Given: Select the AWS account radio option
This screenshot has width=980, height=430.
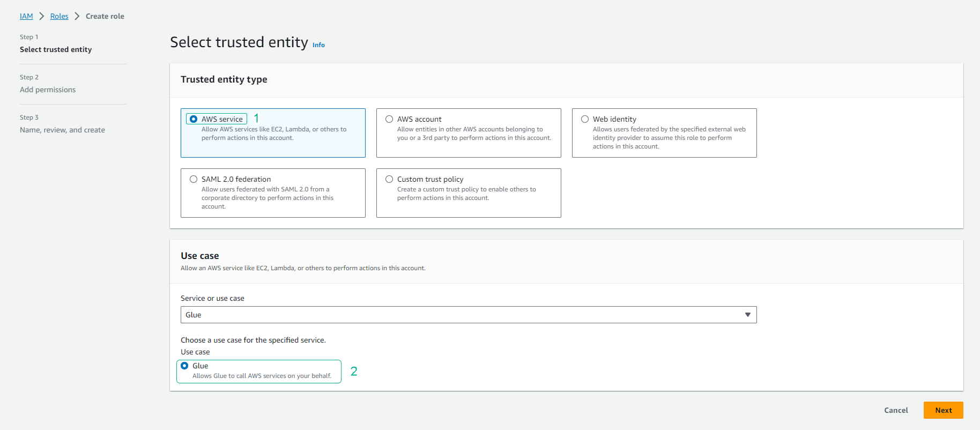Looking at the screenshot, I should pos(389,119).
